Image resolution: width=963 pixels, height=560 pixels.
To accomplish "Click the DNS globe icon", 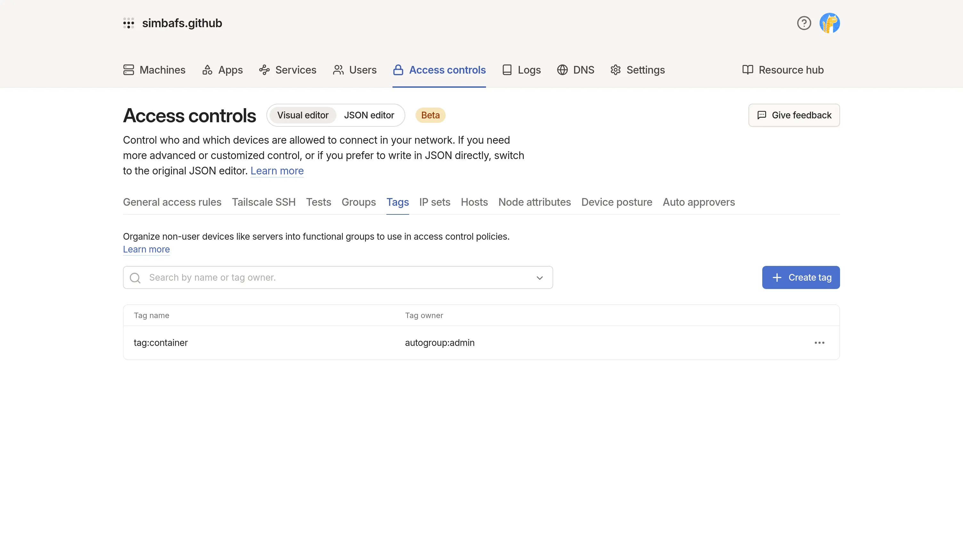I will pyautogui.click(x=562, y=70).
